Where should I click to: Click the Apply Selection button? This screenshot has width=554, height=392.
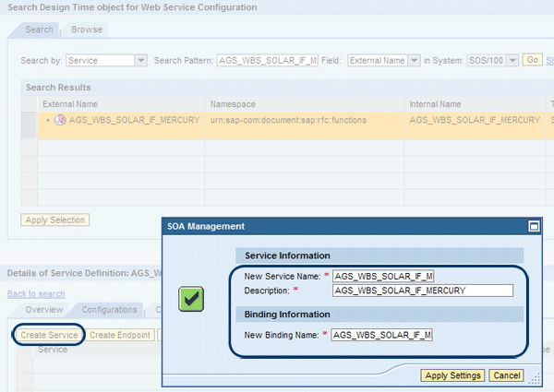tap(54, 220)
